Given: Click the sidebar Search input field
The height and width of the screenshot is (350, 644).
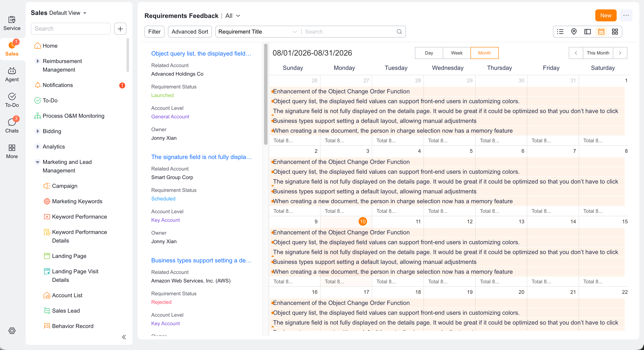Looking at the screenshot, I should click(71, 28).
